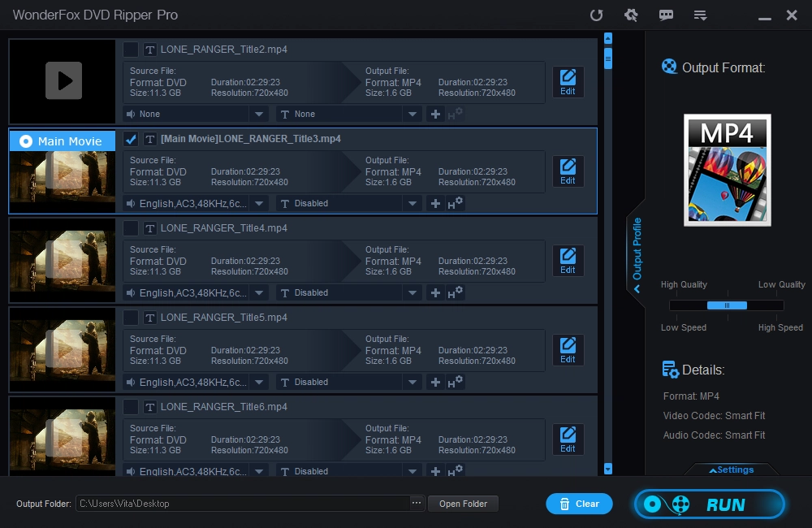Click Open Folder button
812x528 pixels.
coord(463,504)
